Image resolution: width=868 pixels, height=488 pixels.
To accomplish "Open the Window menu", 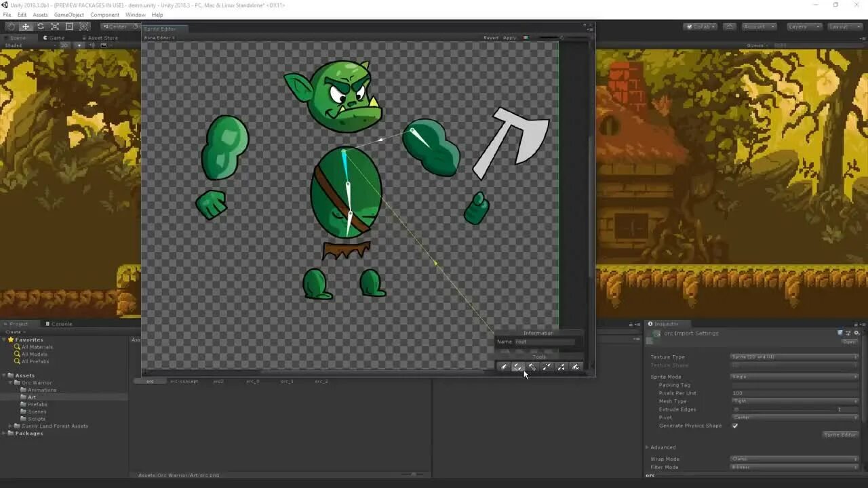I will coord(136,15).
